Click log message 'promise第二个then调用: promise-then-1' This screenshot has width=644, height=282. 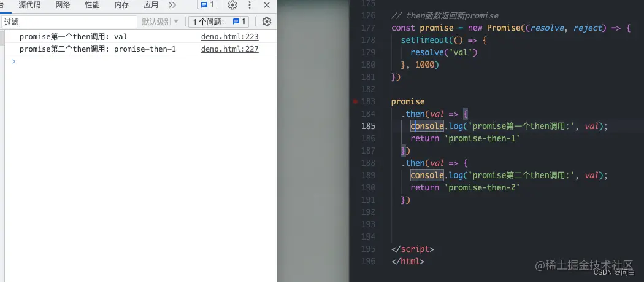(x=98, y=49)
